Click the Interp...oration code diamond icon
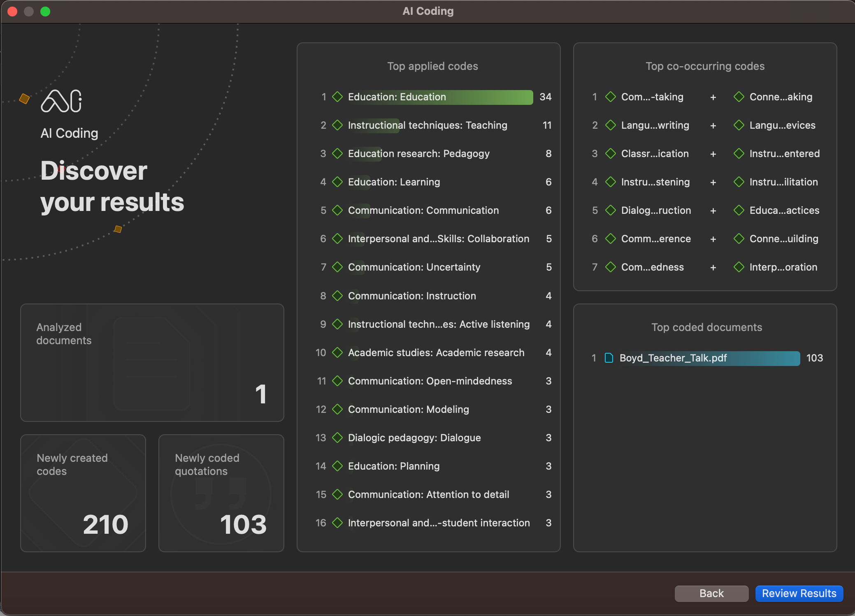This screenshot has height=616, width=855. tap(739, 267)
